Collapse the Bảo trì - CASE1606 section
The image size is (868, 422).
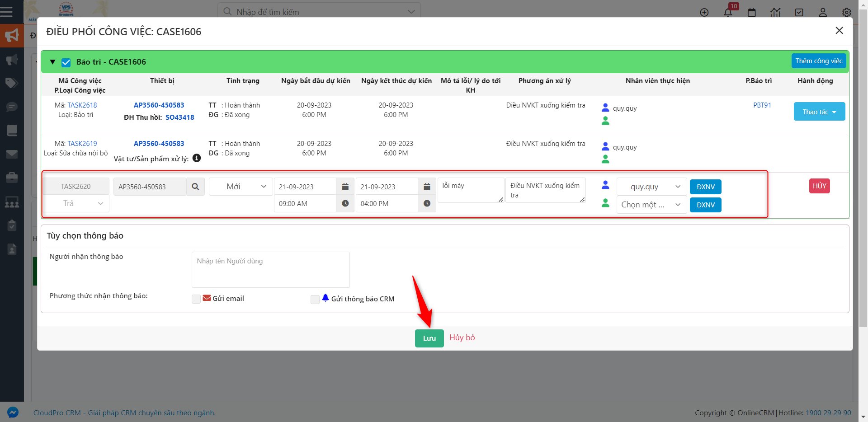click(52, 62)
